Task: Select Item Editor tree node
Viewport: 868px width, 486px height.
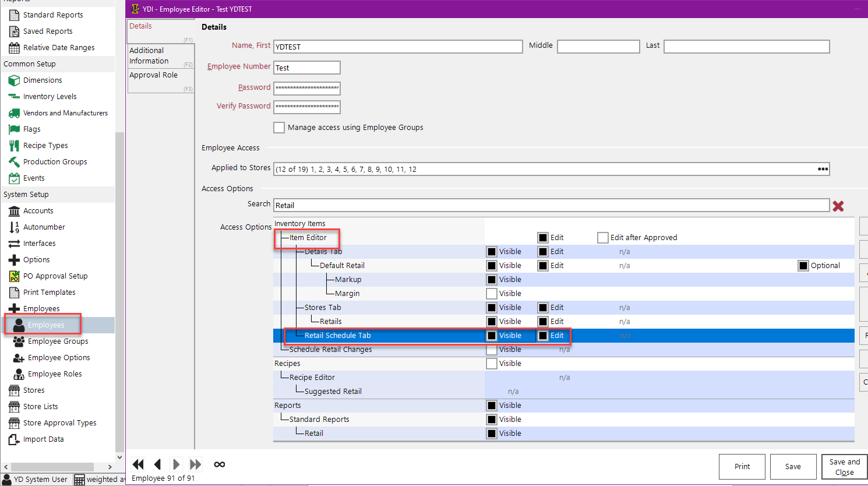Action: pos(308,238)
